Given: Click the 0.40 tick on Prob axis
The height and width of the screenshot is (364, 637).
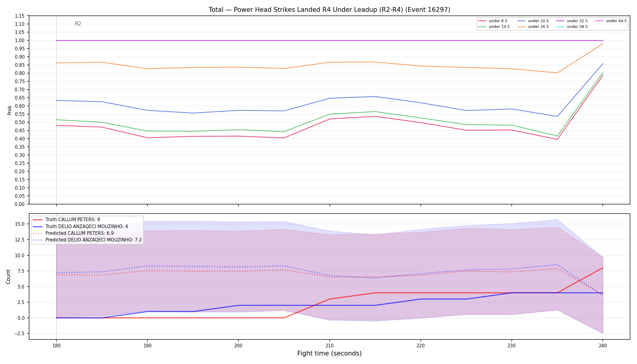Looking at the screenshot, I should 20,139.
